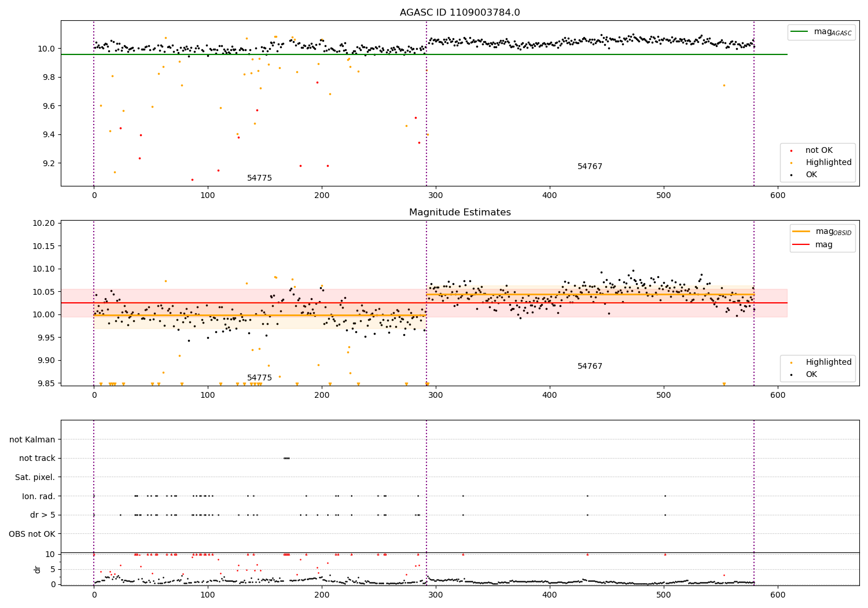Click the 'Magnitude Estimates' plot title

[459, 213]
